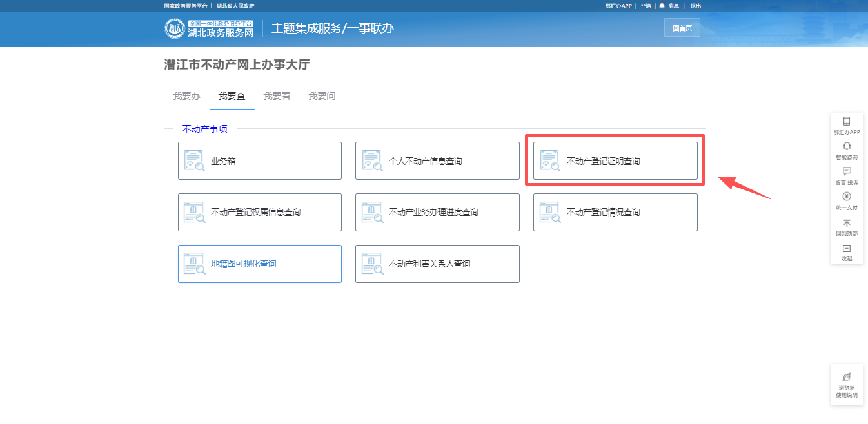Viewport: 868px width, 424px height.
Task: Open 智能咨询 headset icon
Action: pos(846,146)
